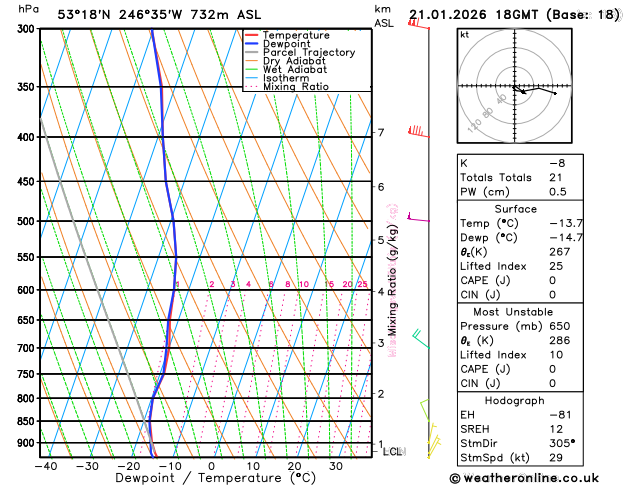Click the weatheronline.co.uk copyright link
629x486 pixels.
tap(524, 478)
